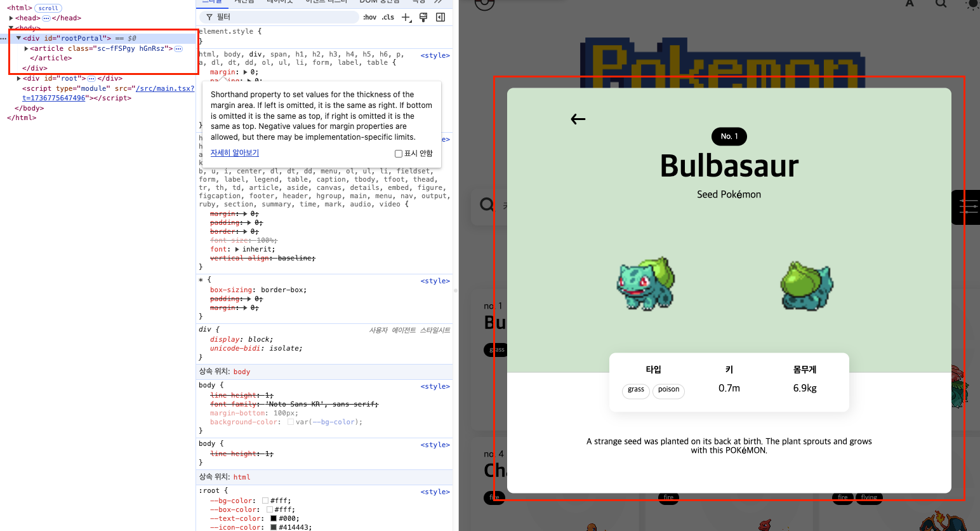Screen dimensions: 980x531
Task: Click the search bar magnifier icon
Action: pyautogui.click(x=487, y=205)
